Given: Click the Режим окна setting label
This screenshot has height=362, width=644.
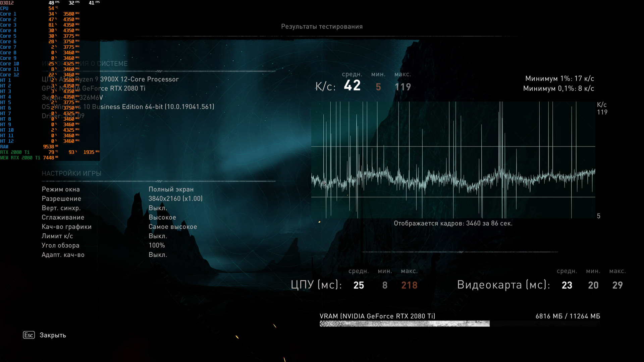Looking at the screenshot, I should (61, 189).
